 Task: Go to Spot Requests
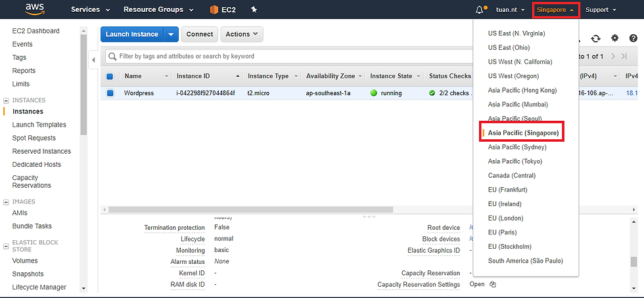click(x=34, y=138)
